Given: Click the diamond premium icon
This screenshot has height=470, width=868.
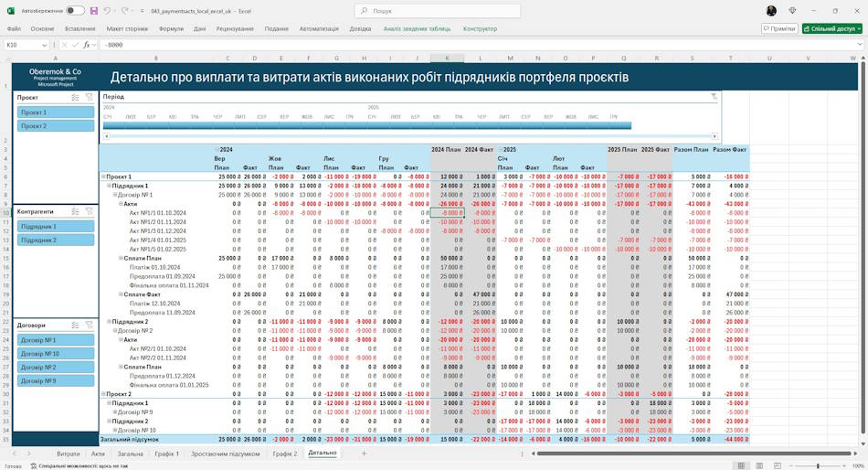Looking at the screenshot, I should pyautogui.click(x=792, y=11).
